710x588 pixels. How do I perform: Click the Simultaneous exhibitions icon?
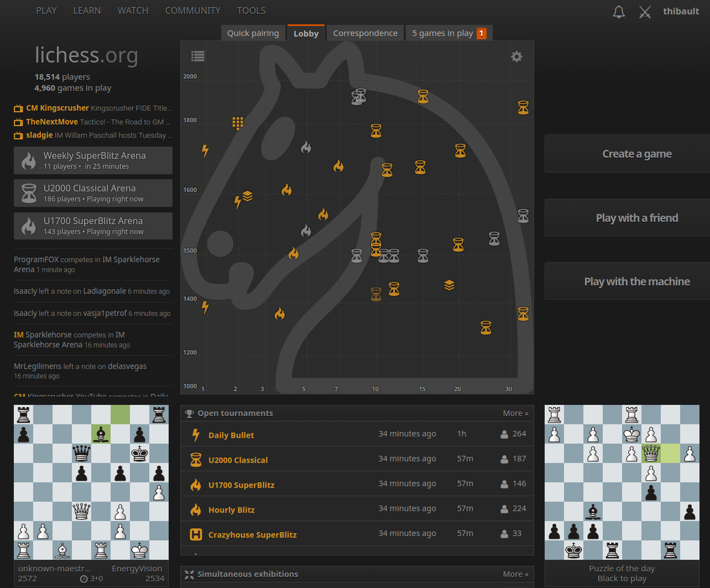pos(189,574)
